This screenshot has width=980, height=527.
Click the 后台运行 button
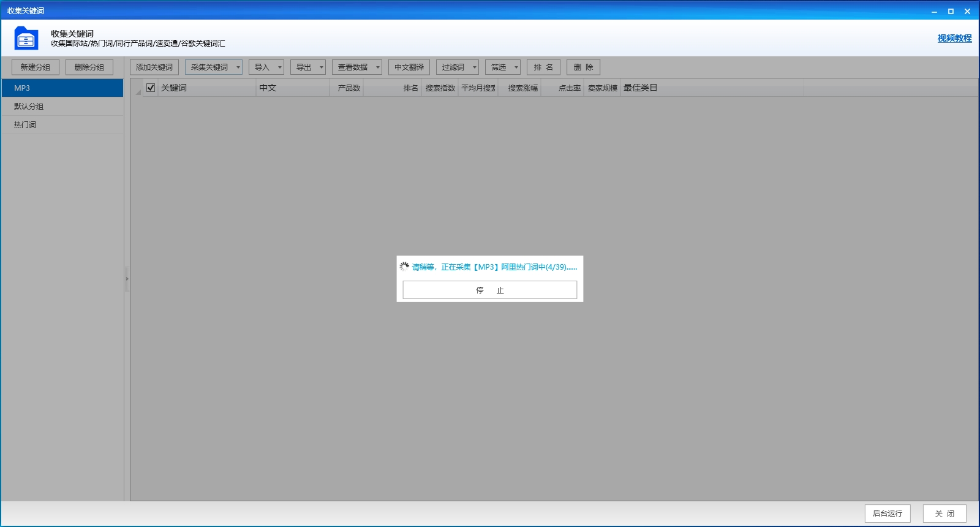(x=888, y=514)
